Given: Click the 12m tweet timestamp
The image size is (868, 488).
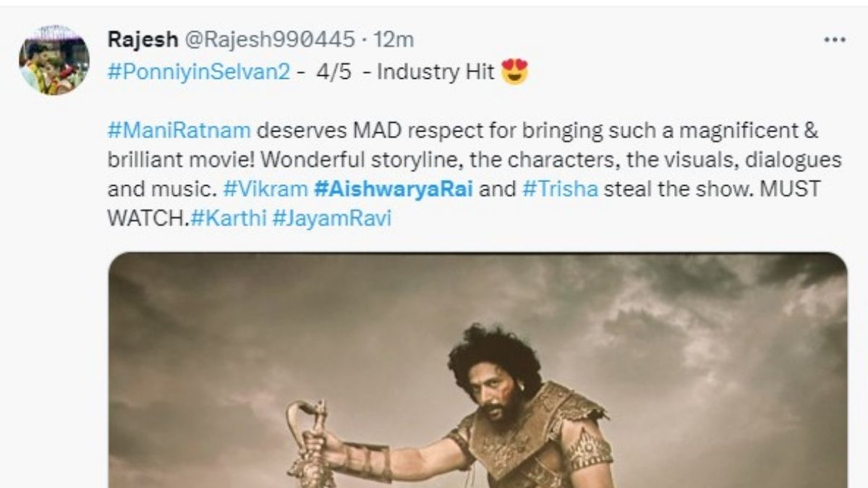Looking at the screenshot, I should pyautogui.click(x=395, y=39).
